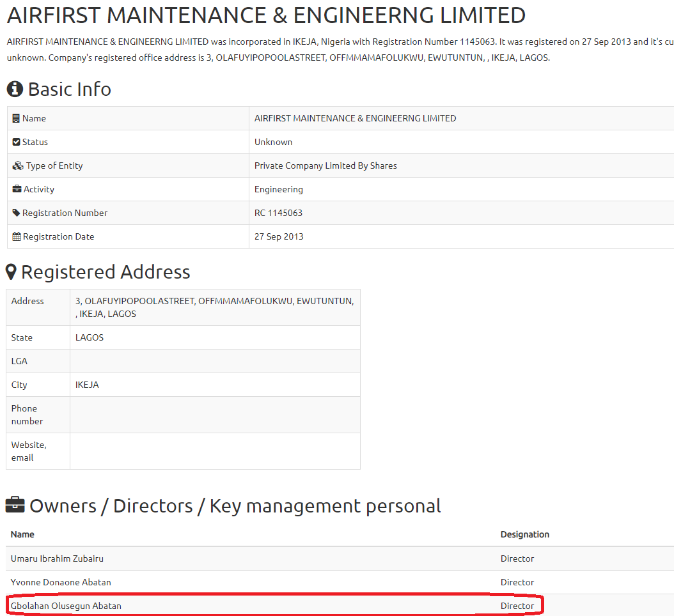Click the info circle icon beside Basic Info

click(x=15, y=89)
